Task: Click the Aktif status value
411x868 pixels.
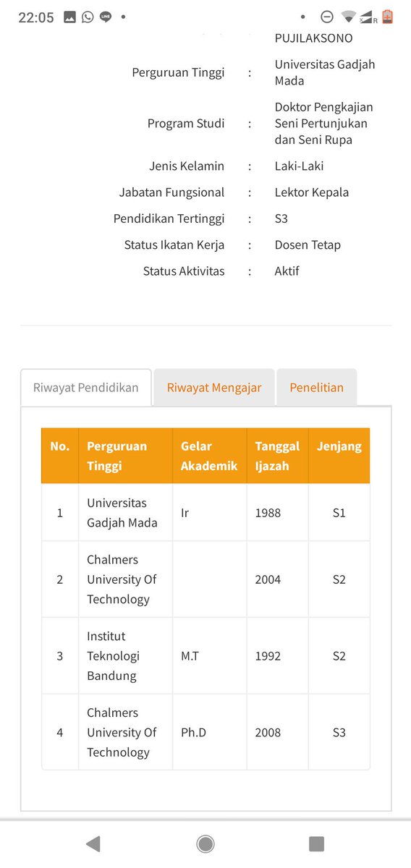Action: click(x=287, y=271)
